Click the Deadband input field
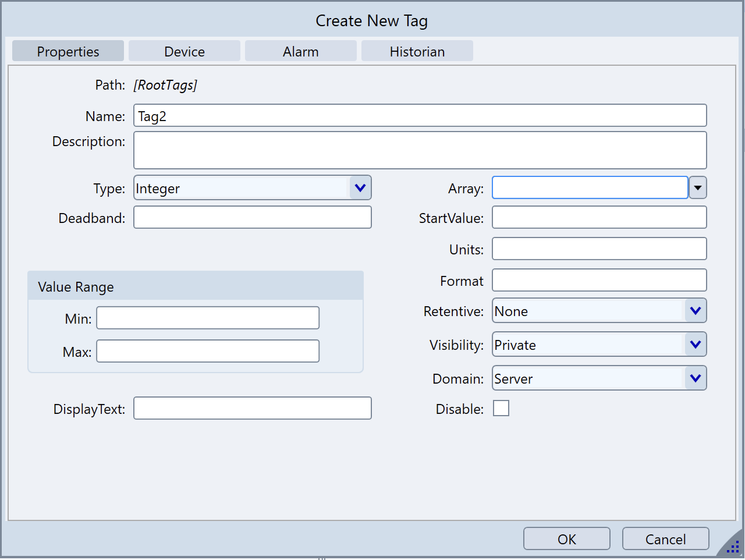This screenshot has height=560, width=745. tap(252, 218)
